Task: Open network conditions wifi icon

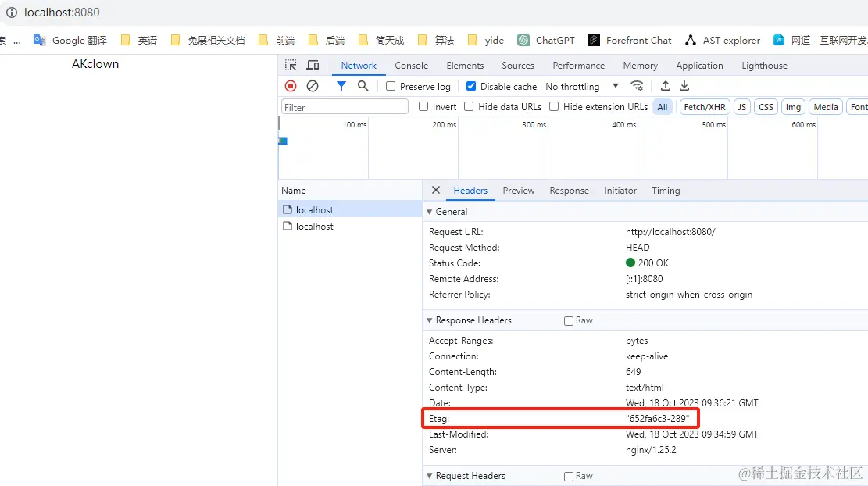Action: coord(638,86)
